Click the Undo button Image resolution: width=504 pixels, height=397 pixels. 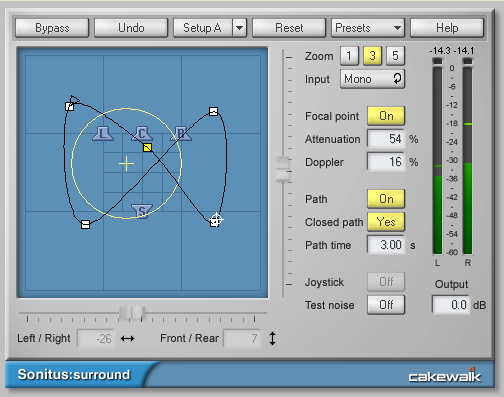coord(131,28)
